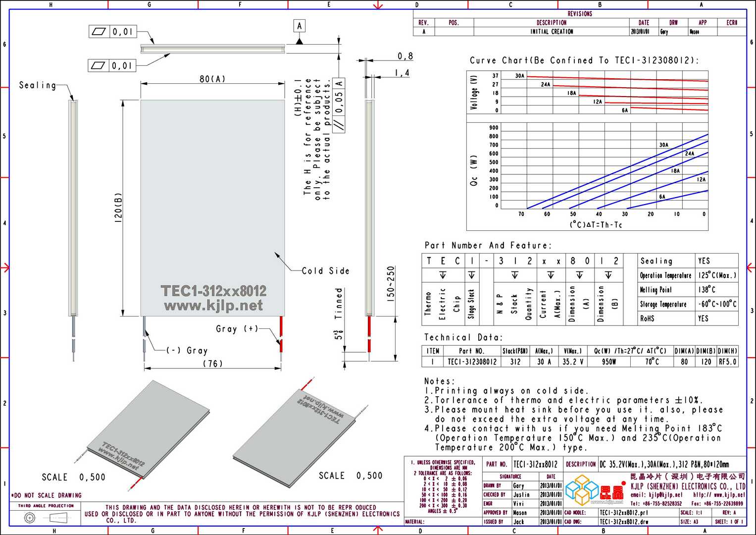Click the Technical Data heading
Screen dimensions: 756x535
(463, 337)
